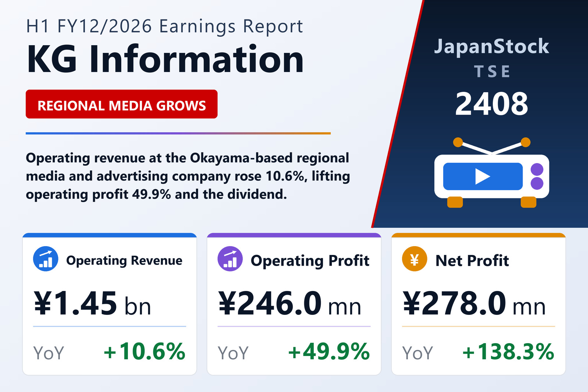Screen dimensions: 588x392
Task: Click the stock code 2408
Action: click(491, 104)
